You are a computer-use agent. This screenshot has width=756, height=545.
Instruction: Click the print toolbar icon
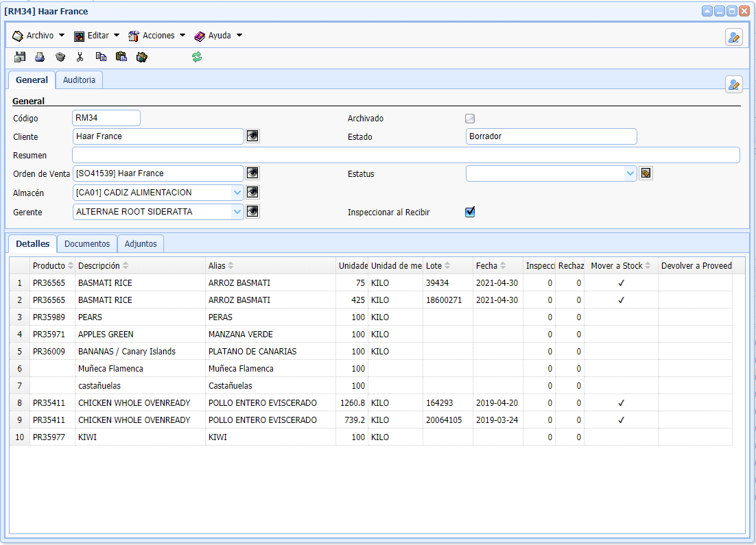[x=40, y=57]
